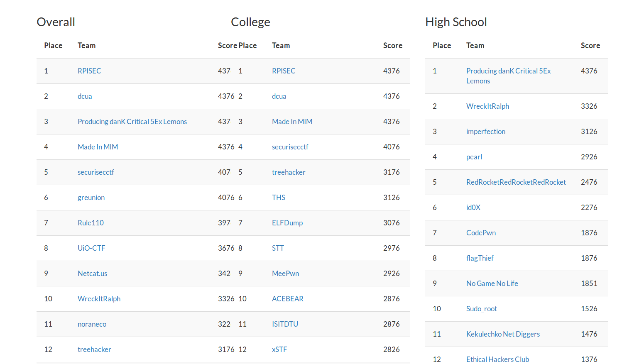622x364 pixels.
Task: Click MeePwn team link
Action: [x=285, y=274]
